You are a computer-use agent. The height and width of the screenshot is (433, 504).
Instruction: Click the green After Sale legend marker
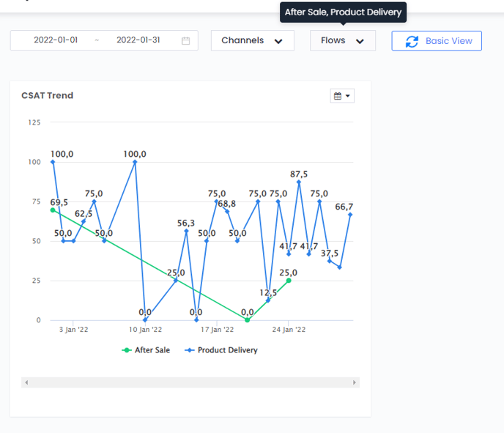127,350
